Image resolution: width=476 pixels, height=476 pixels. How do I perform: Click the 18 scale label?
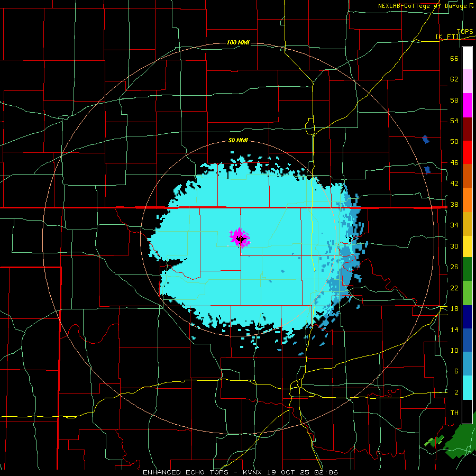pyautogui.click(x=454, y=309)
